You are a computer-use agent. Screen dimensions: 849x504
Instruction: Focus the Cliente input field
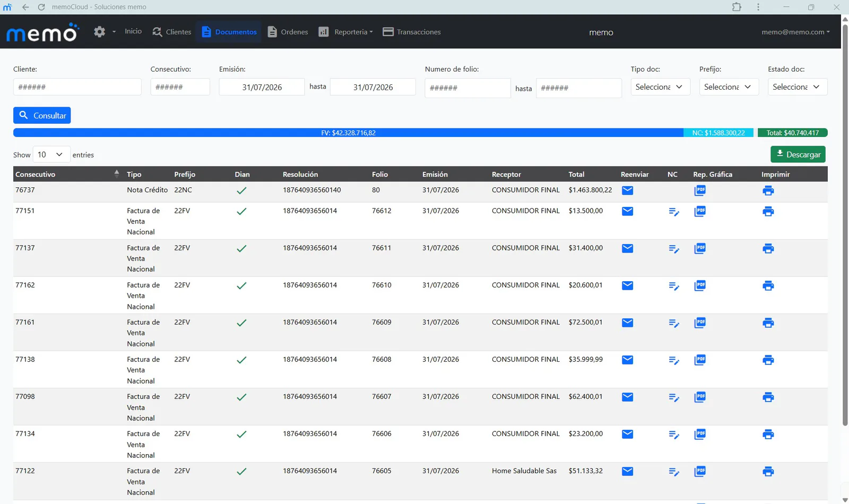(77, 87)
